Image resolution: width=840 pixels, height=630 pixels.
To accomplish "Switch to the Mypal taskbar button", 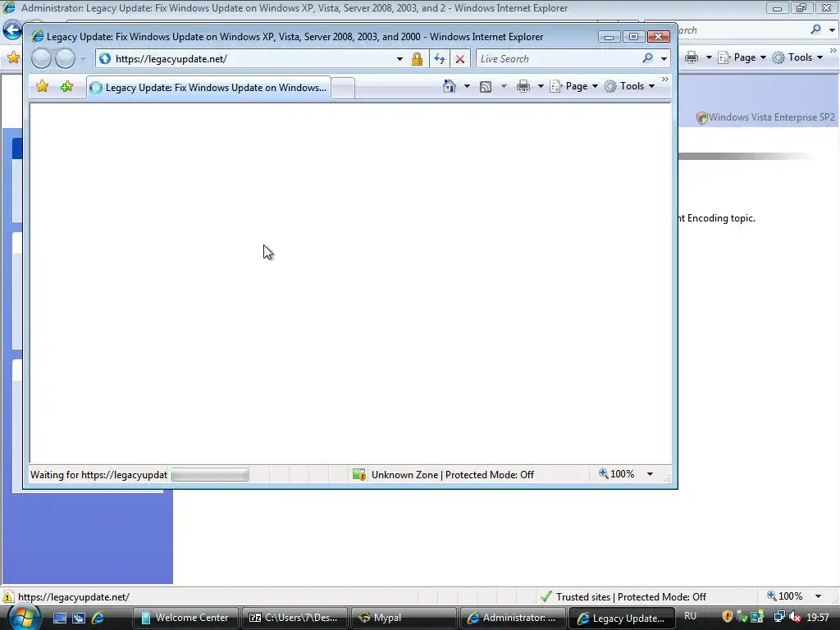I will [404, 618].
